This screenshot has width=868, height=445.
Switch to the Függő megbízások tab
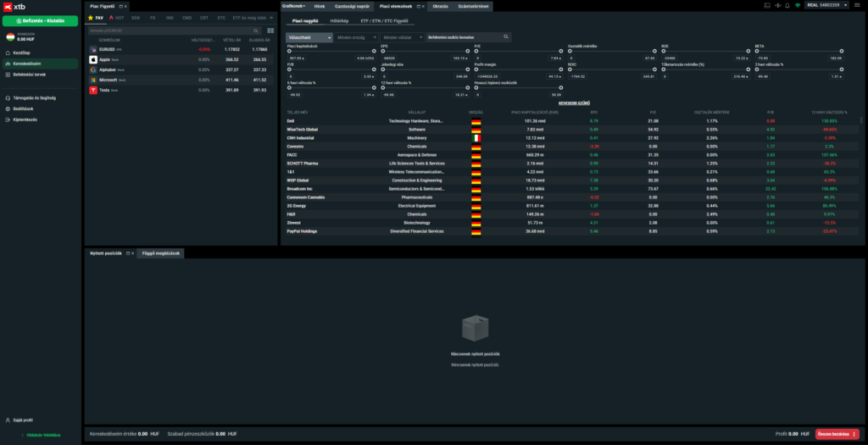click(160, 253)
